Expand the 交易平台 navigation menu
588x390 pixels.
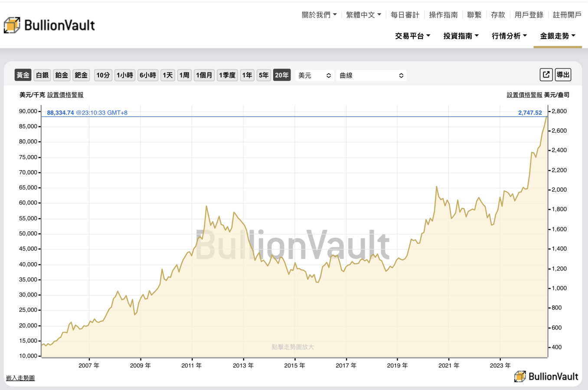tap(412, 36)
